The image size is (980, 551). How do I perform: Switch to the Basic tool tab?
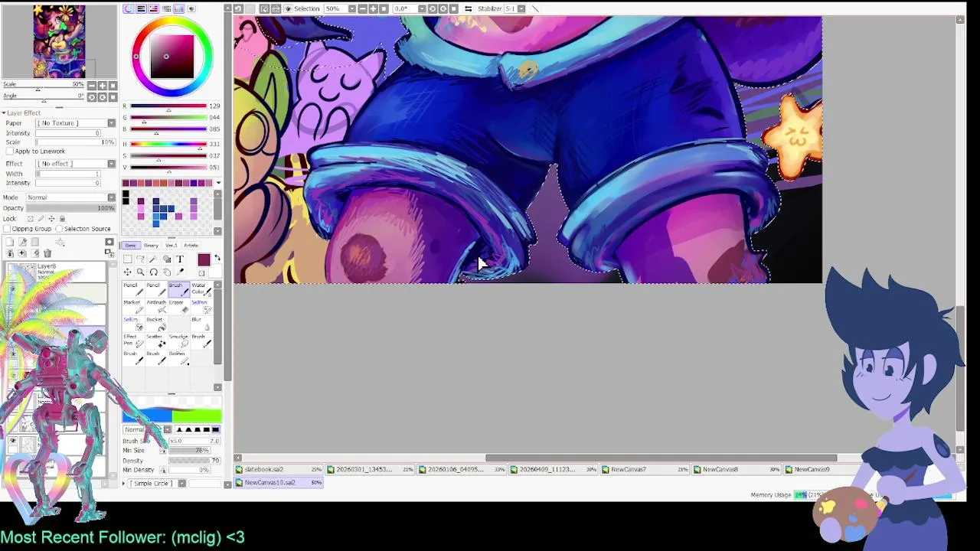[131, 246]
